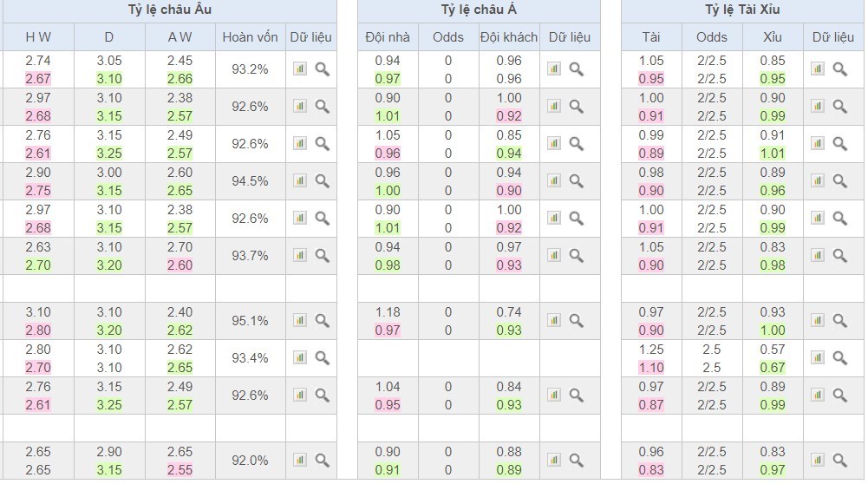The width and height of the screenshot is (868, 484).
Task: Select the Tỷ lệ Tài Xỉu header
Action: pyautogui.click(x=742, y=10)
